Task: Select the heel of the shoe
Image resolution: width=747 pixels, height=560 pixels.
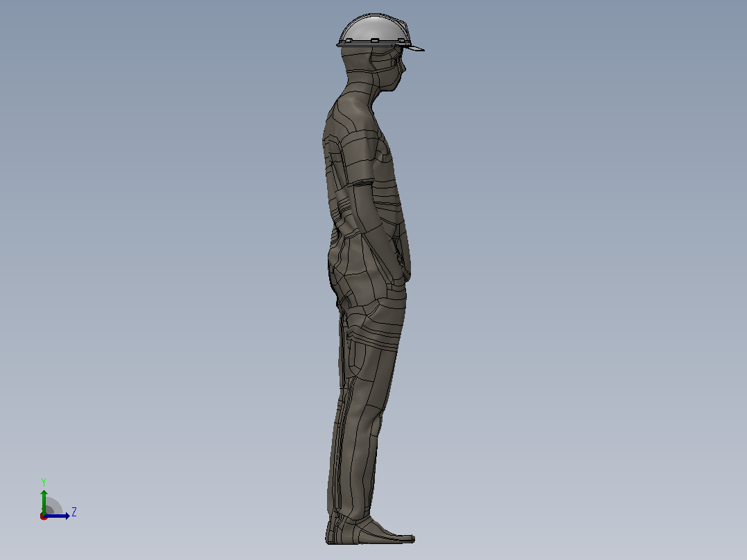Action: (333, 533)
